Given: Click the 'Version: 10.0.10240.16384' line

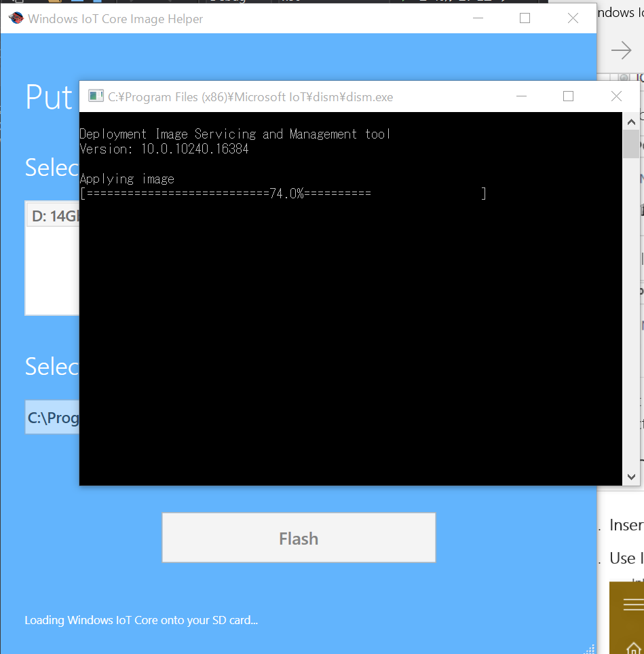Looking at the screenshot, I should pos(164,149).
